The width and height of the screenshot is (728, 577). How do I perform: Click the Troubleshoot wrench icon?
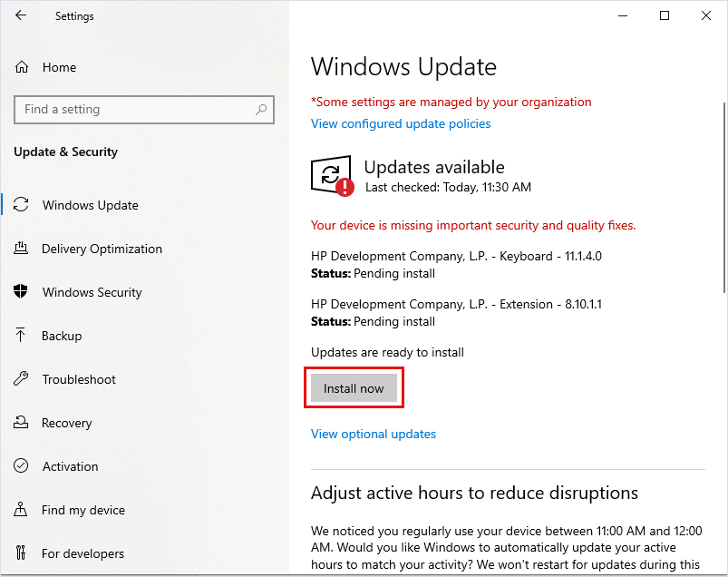click(x=21, y=378)
